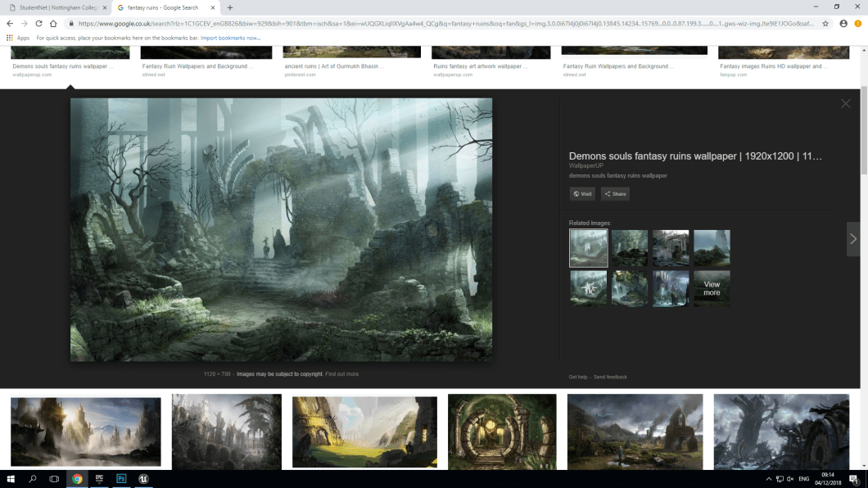The width and height of the screenshot is (868, 488).
Task: Show hidden system tray icons
Action: 768,479
